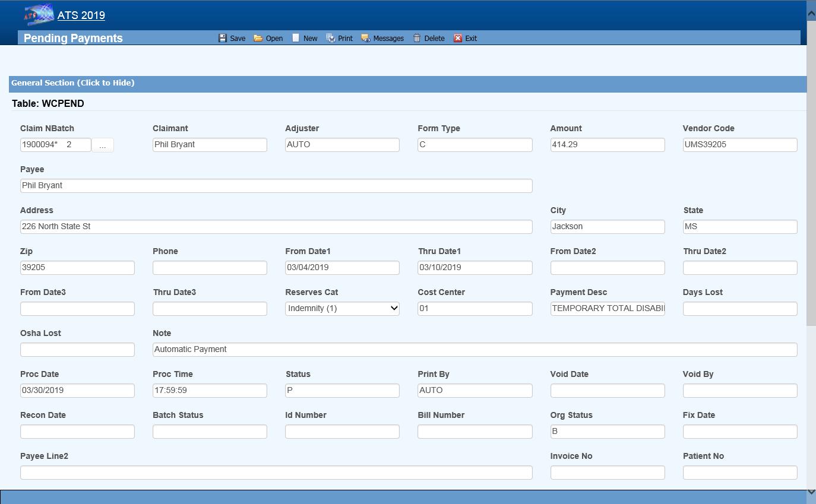Image resolution: width=816 pixels, height=504 pixels.
Task: Click the Print printer icon
Action: tap(331, 38)
